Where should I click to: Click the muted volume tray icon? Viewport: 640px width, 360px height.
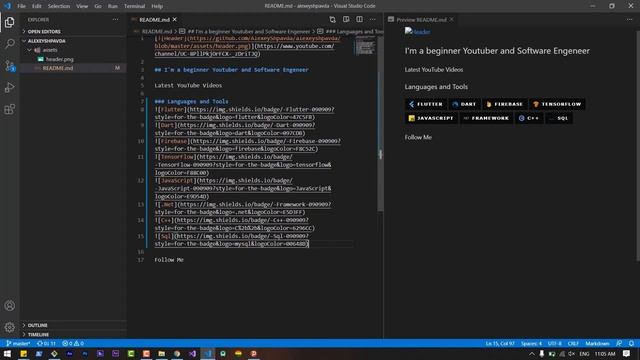[x=571, y=353]
